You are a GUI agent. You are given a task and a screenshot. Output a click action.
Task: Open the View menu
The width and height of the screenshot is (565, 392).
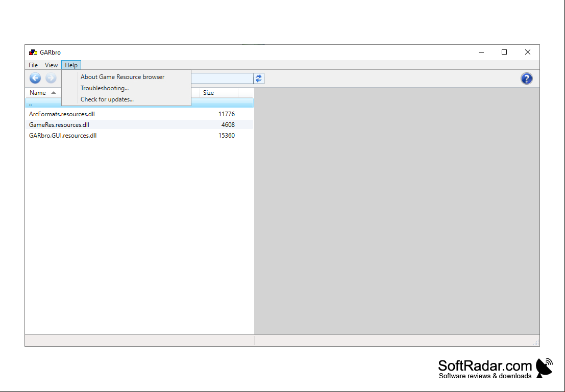51,65
